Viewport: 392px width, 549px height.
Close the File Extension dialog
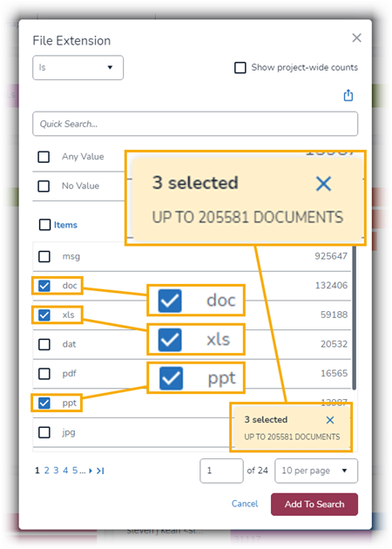pos(356,37)
